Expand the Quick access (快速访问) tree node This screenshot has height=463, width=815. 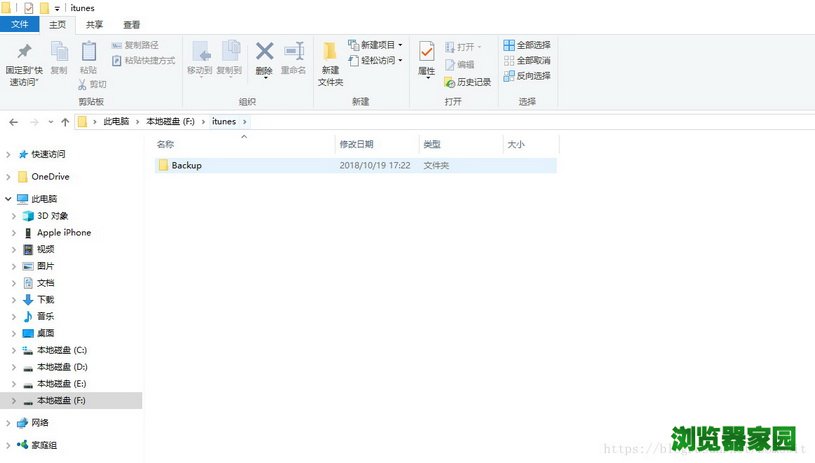pos(9,154)
